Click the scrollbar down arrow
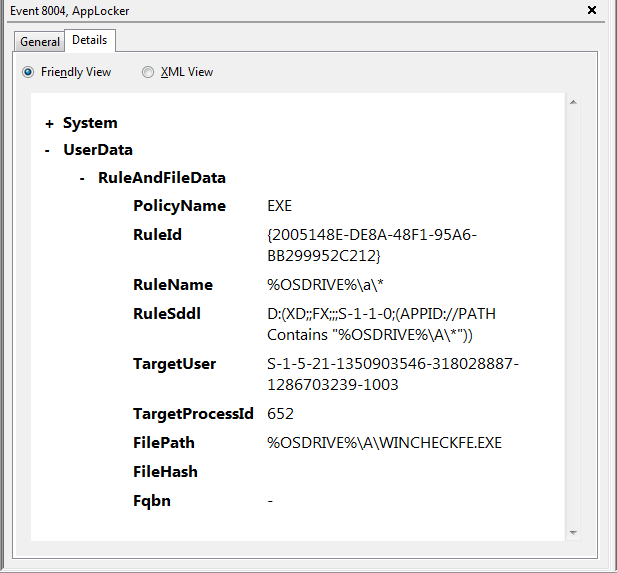Screen dimensions: 617x573 (573, 532)
